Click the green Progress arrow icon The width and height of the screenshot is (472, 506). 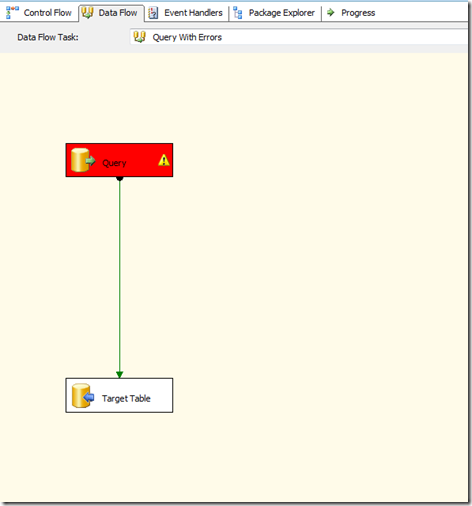330,13
